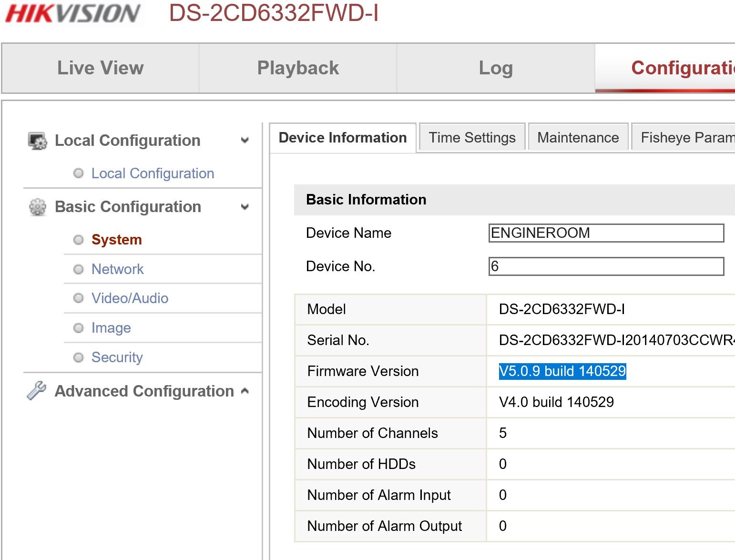Click the Device Name input field
The width and height of the screenshot is (735, 560).
[606, 233]
